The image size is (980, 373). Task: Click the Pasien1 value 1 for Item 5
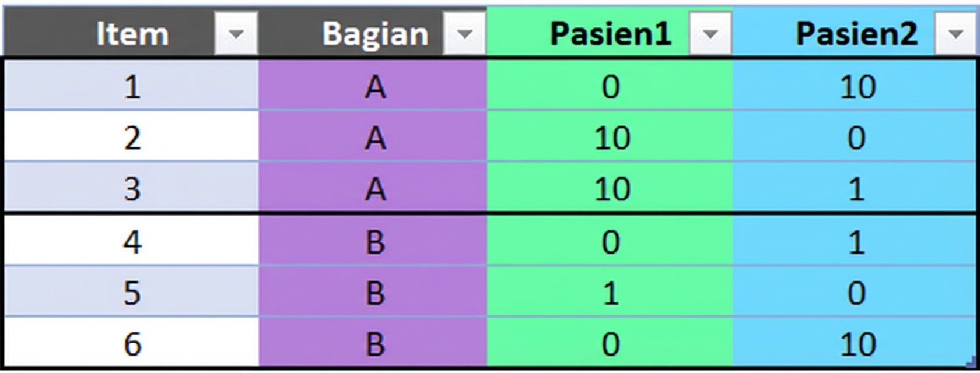click(610, 293)
